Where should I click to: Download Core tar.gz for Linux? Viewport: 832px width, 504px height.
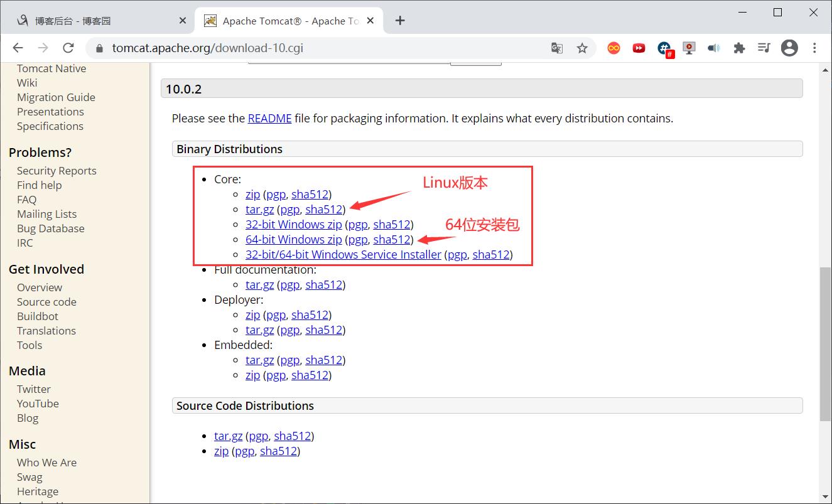coord(260,210)
